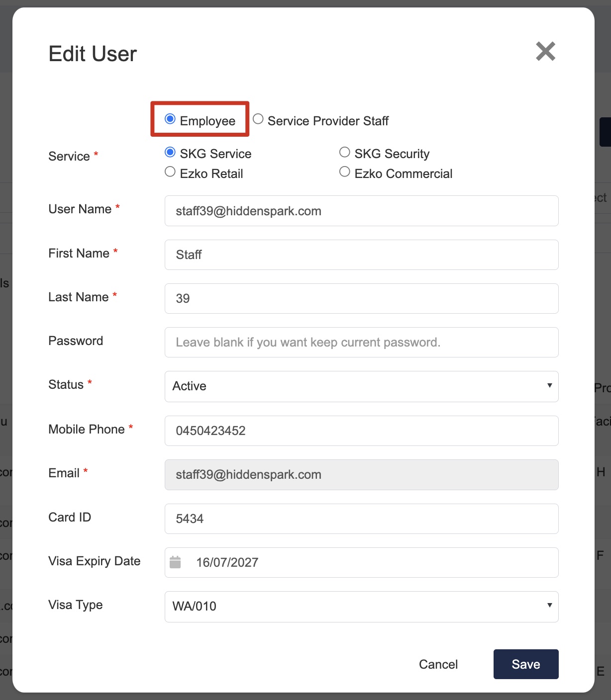Click into the First Name field
Viewport: 611px width, 700px height.
coord(362,255)
